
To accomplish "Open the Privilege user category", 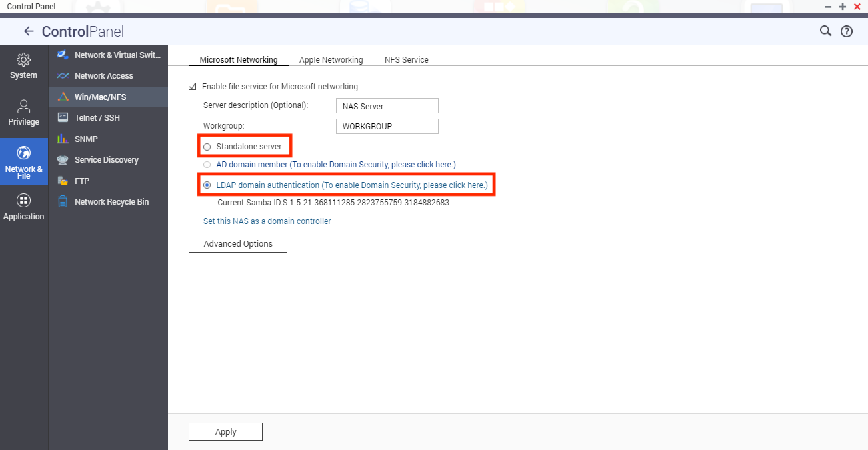I will pyautogui.click(x=23, y=113).
